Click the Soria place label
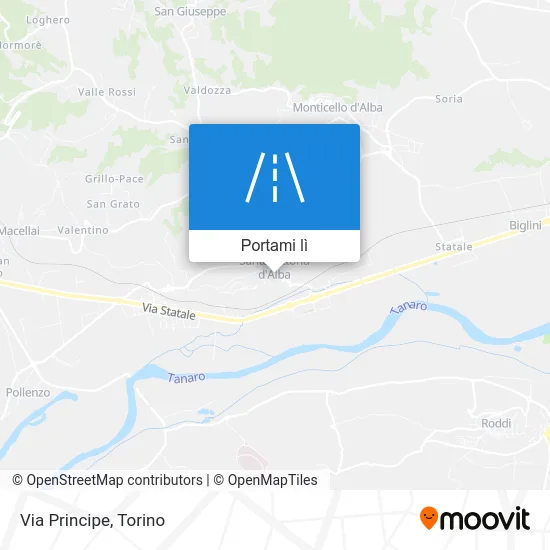This screenshot has height=550, width=550. click(x=449, y=99)
